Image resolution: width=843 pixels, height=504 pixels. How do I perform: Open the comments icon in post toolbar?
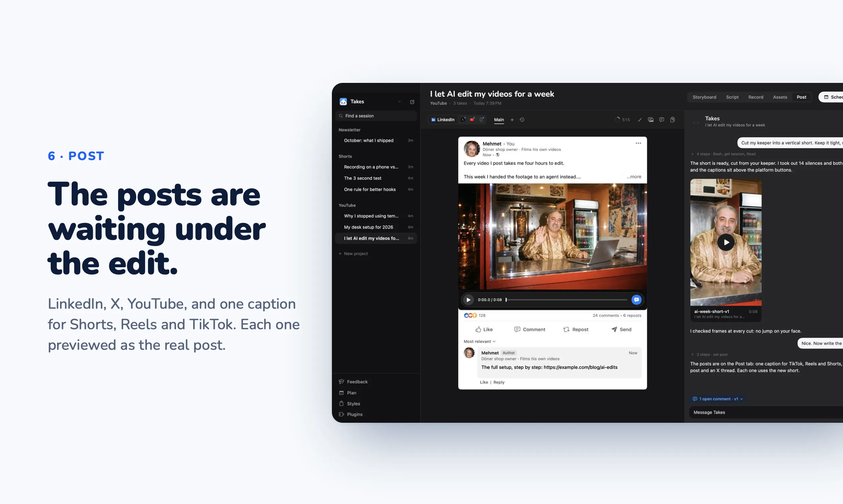point(661,120)
